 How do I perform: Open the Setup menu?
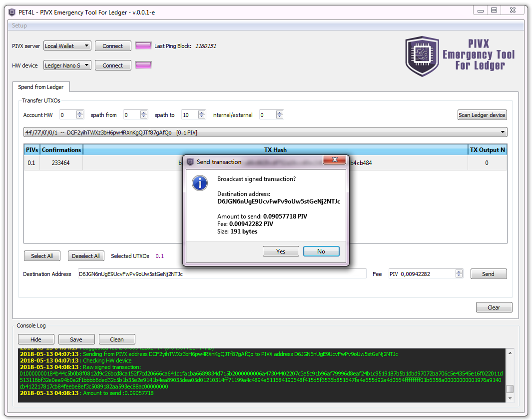(x=19, y=25)
